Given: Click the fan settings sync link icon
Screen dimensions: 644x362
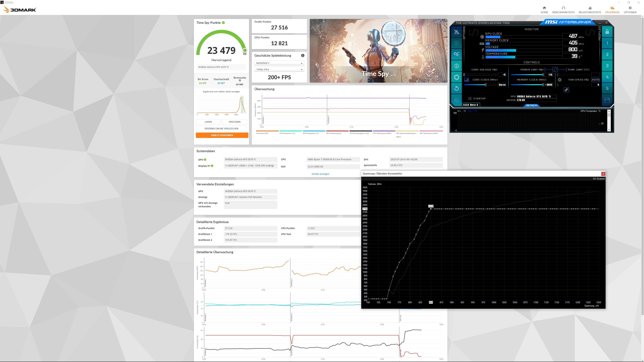Looking at the screenshot, I should tap(566, 90).
